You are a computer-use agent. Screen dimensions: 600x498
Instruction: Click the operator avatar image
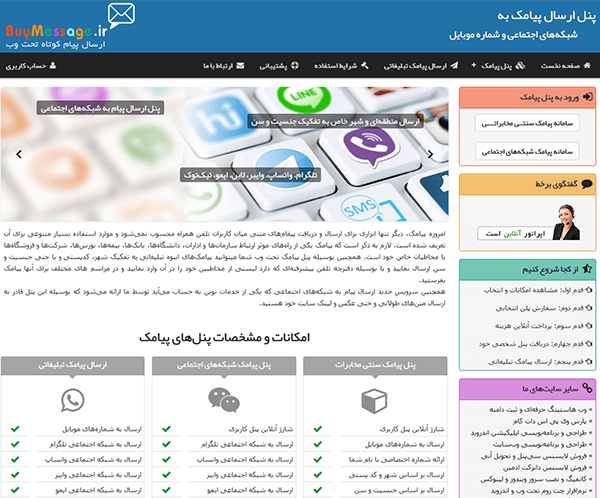pos(566,222)
